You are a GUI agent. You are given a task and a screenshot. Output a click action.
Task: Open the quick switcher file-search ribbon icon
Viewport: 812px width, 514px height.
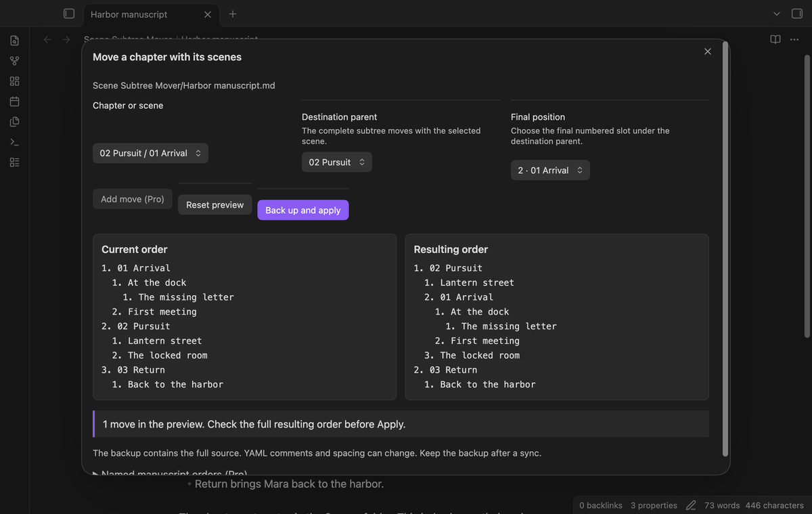pyautogui.click(x=14, y=41)
